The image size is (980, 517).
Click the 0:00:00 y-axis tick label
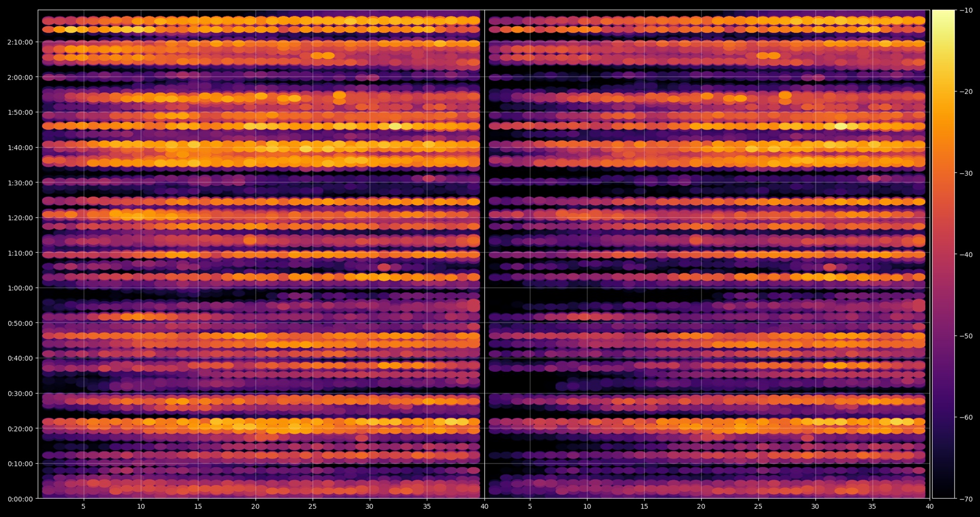pyautogui.click(x=20, y=499)
